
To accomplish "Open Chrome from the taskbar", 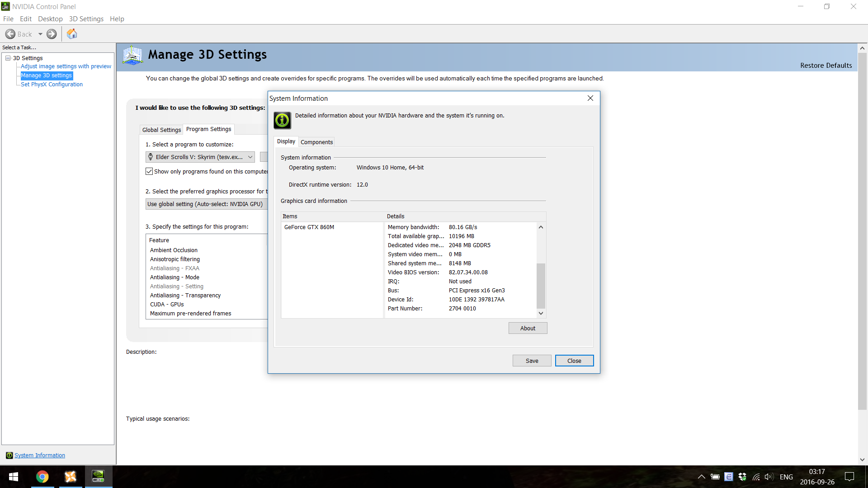I will pos(42,477).
